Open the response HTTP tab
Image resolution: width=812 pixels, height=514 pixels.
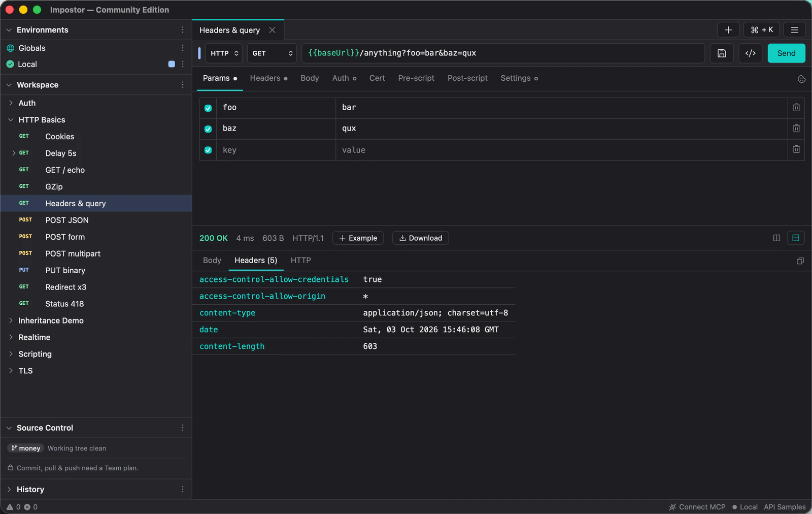[x=301, y=261]
